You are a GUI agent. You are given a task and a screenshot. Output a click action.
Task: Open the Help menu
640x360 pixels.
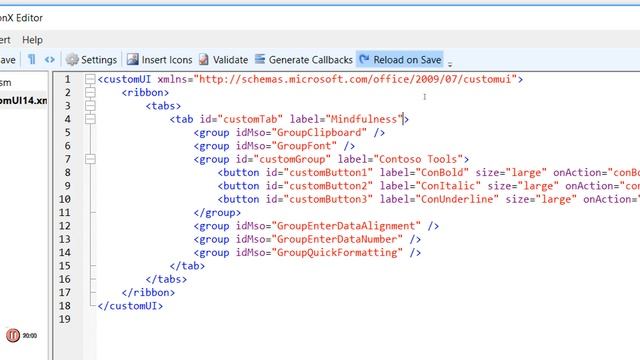(32, 40)
